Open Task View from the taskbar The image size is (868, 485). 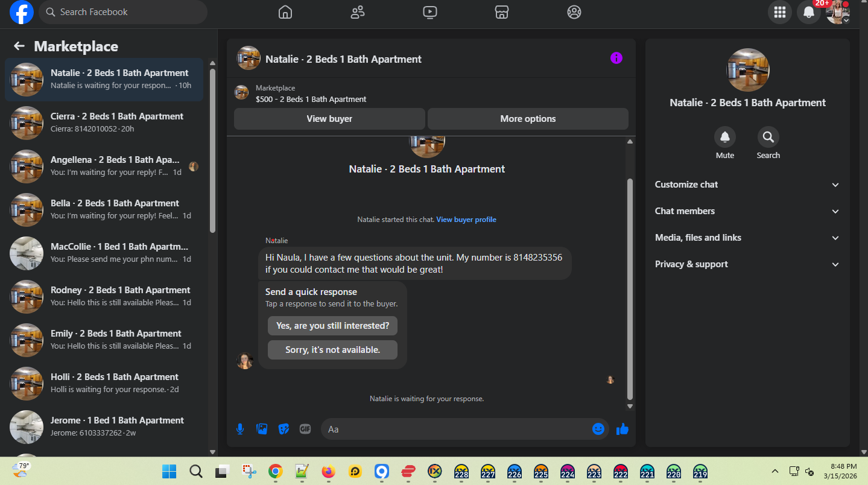223,471
